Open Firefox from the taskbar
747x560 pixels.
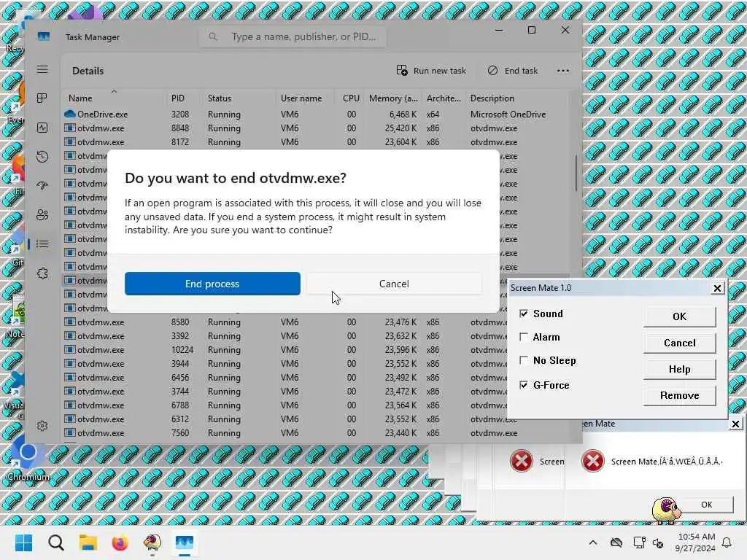click(x=120, y=542)
